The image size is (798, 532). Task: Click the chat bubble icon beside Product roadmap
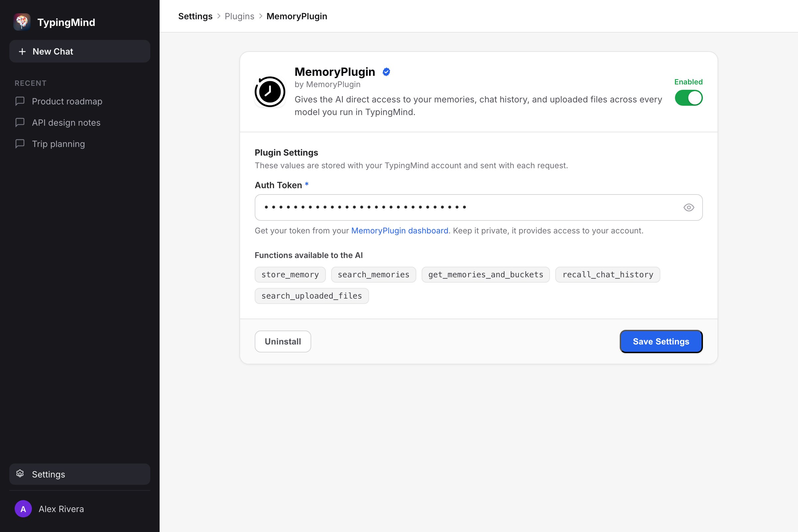(x=20, y=101)
